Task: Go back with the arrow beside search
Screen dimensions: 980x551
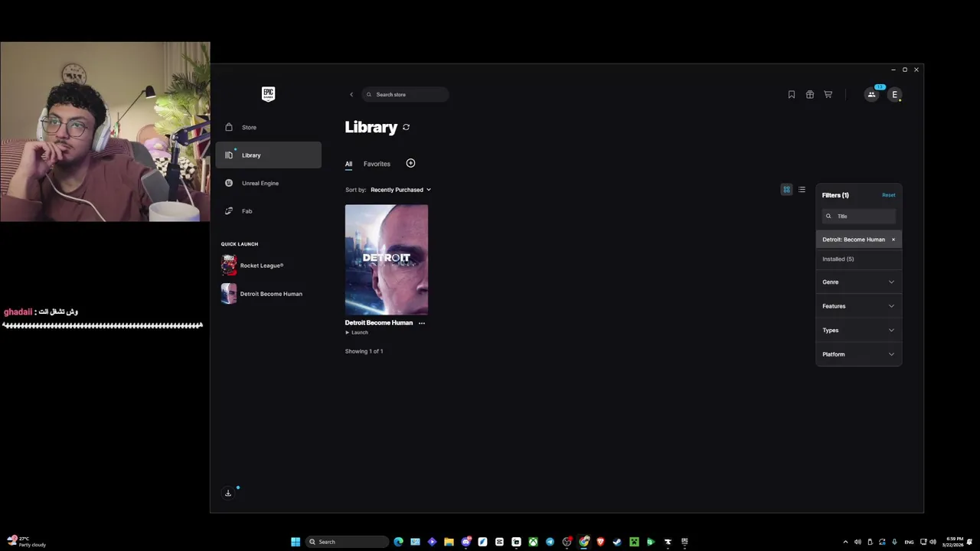Action: point(351,95)
